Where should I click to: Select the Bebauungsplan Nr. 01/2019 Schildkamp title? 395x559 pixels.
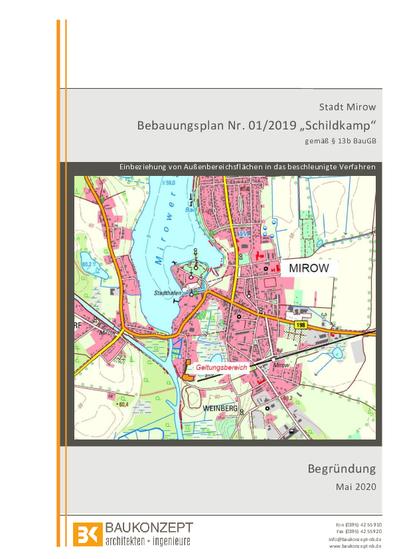257,125
